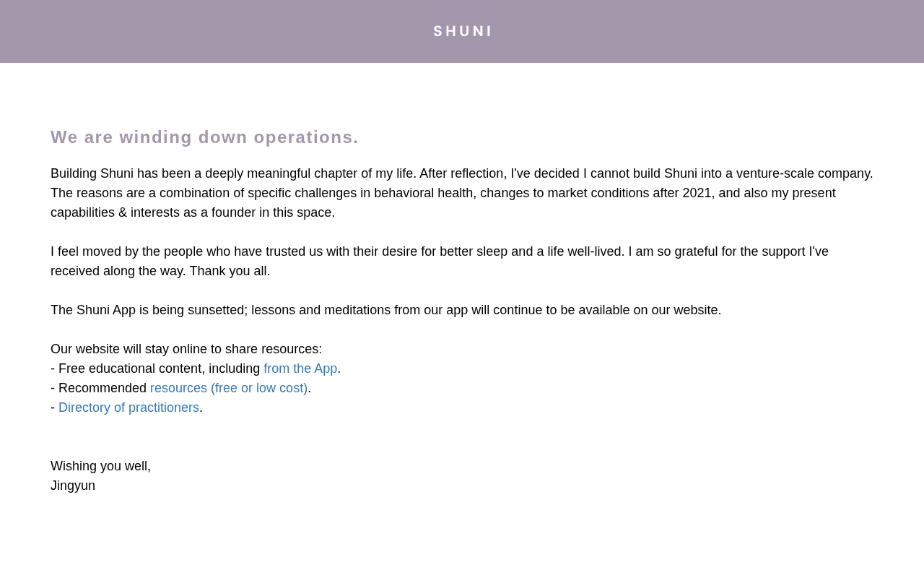Visit the Directory of practitioners link
This screenshot has height=578, width=924.
128,407
